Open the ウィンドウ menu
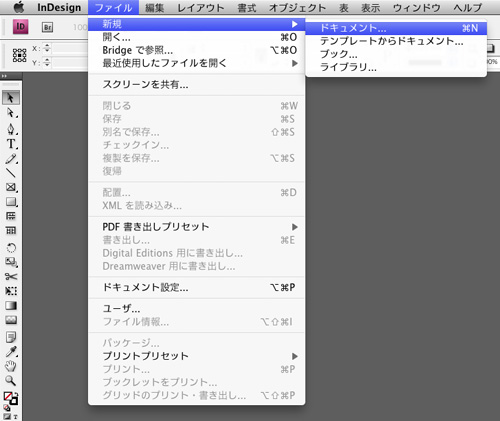The image size is (500, 421). (x=417, y=8)
